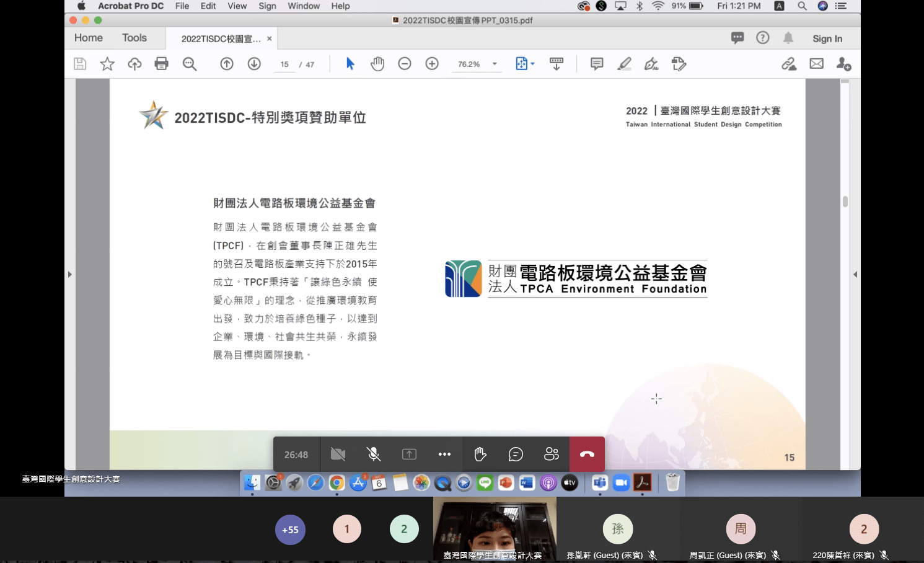Add a sticky note comment
924x563 pixels.
597,64
